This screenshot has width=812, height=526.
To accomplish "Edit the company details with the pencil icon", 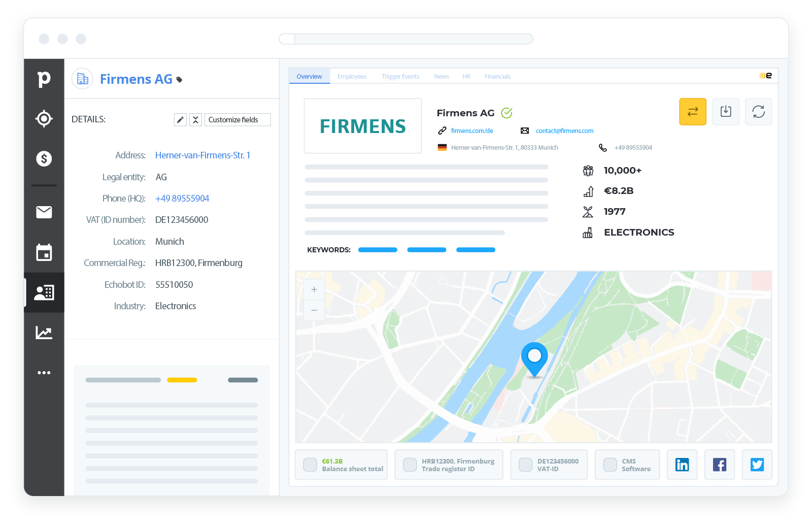I will click(x=180, y=119).
